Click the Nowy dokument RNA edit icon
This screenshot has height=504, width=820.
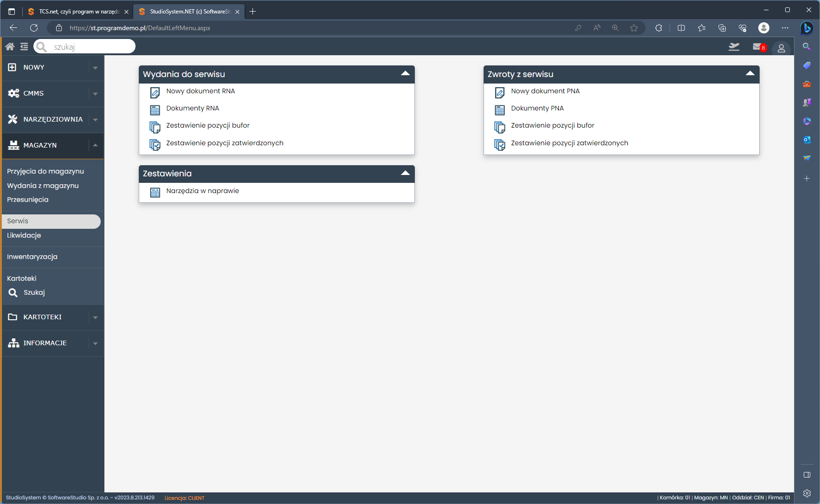[x=155, y=93]
